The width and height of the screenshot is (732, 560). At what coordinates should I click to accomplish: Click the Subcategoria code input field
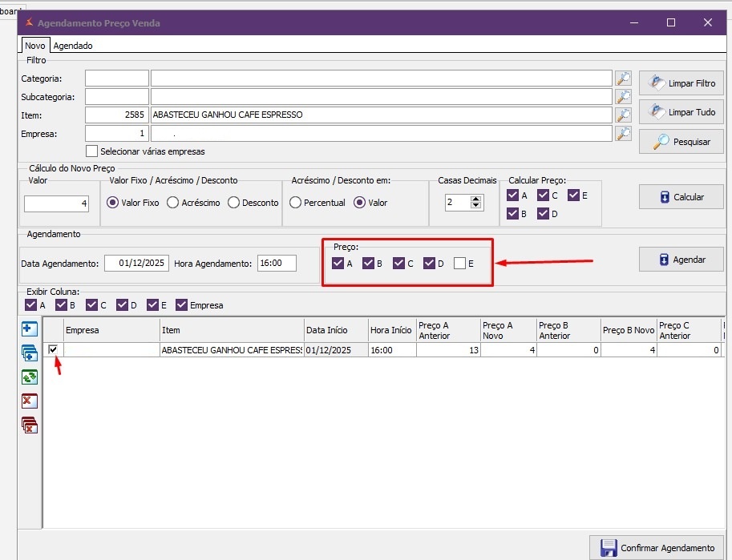click(x=117, y=97)
